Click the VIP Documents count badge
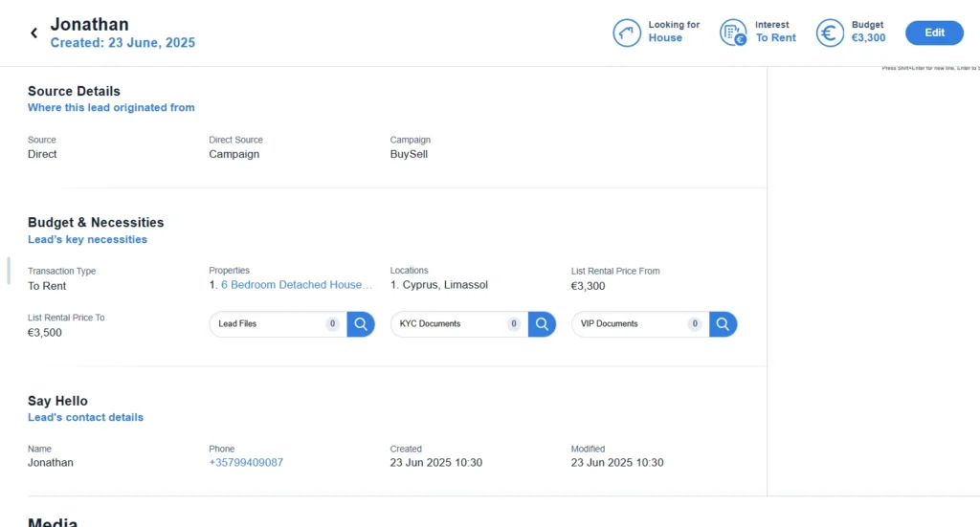Image resolution: width=980 pixels, height=527 pixels. (x=695, y=323)
